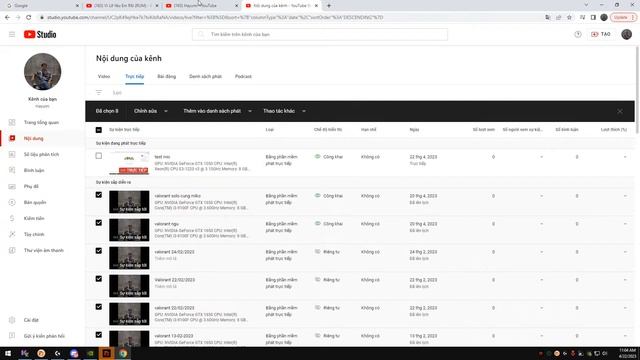Open Thư viện âm thanh audio library
Image resolution: width=640 pixels, height=360 pixels.
click(x=43, y=250)
